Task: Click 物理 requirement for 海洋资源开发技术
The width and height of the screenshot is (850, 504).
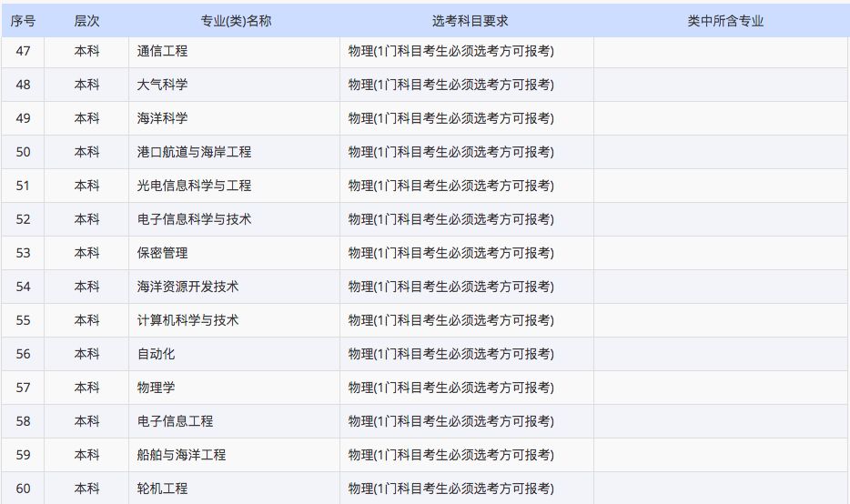Action: 451,287
